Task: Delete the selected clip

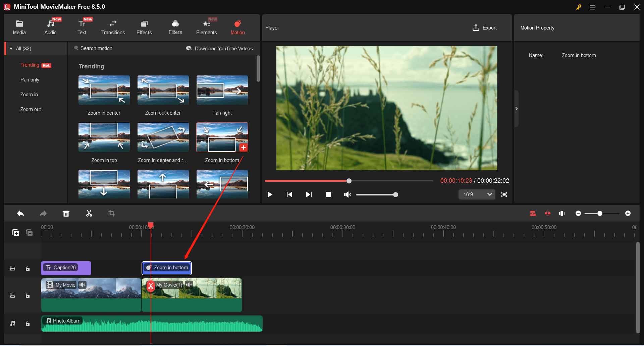Action: point(66,213)
